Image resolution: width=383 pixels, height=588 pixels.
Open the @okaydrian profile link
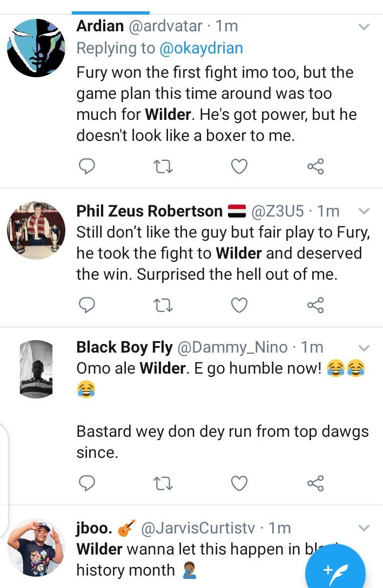click(201, 48)
